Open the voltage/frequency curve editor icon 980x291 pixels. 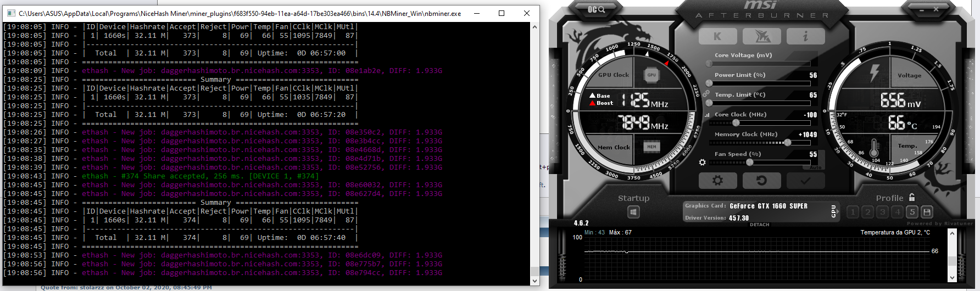(x=707, y=115)
